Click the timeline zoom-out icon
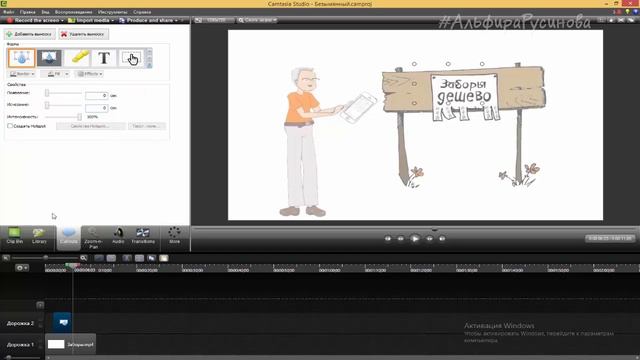Viewport: 640px width, 360px height. tap(6, 258)
